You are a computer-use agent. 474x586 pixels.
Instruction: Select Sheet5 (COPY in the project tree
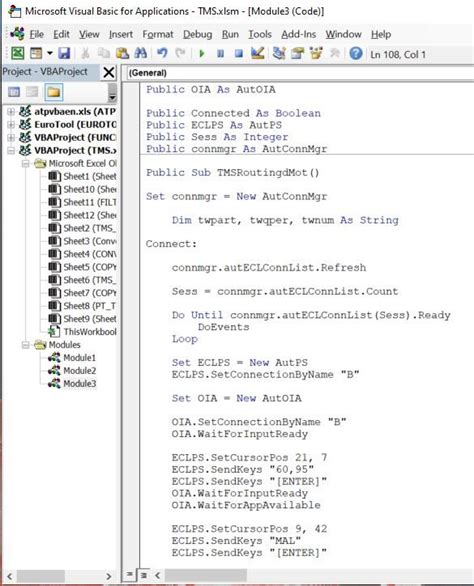click(82, 267)
